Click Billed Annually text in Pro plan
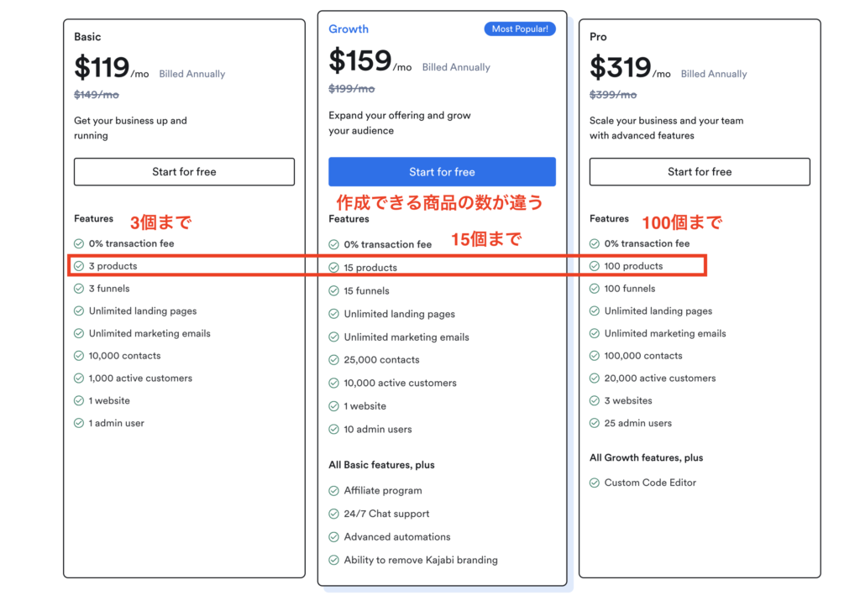The width and height of the screenshot is (860, 616). tap(714, 74)
